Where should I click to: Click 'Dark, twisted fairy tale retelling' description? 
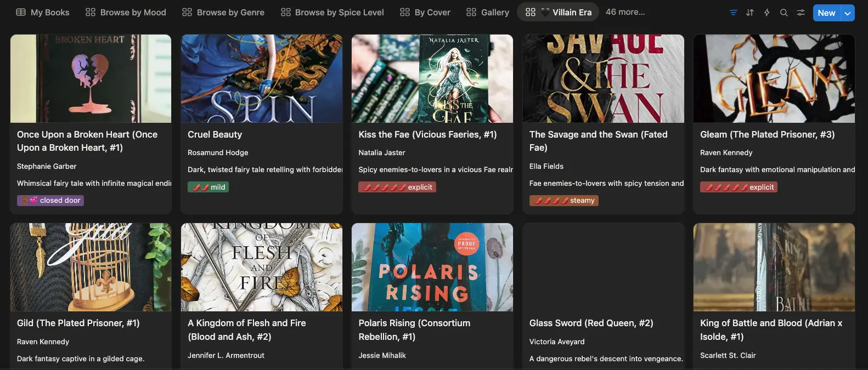(x=265, y=169)
